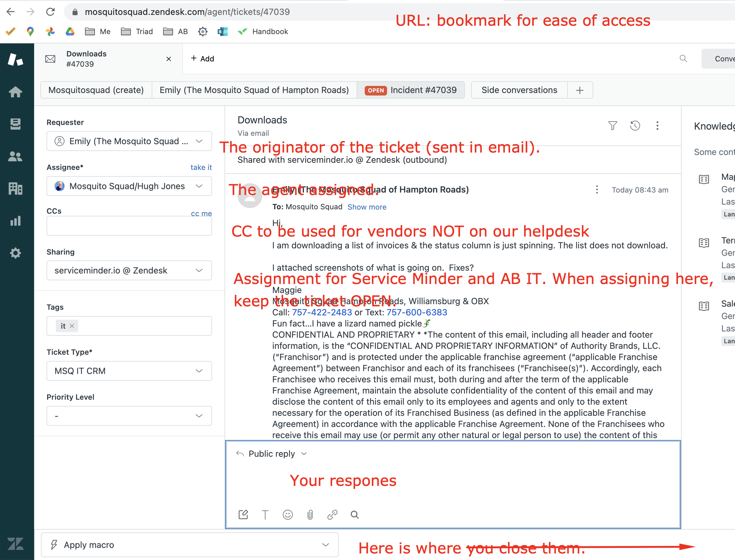Viewport: 735px width, 560px height.
Task: Insert a link via the chain icon
Action: coord(332,515)
